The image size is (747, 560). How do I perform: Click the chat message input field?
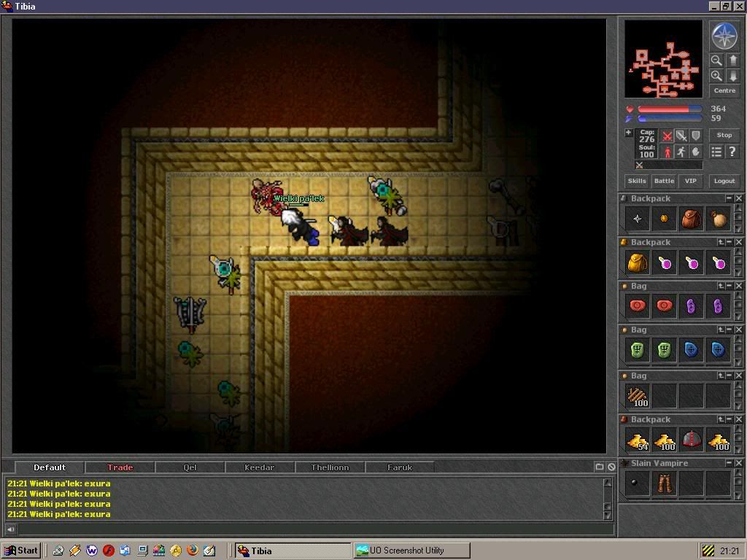(316, 529)
